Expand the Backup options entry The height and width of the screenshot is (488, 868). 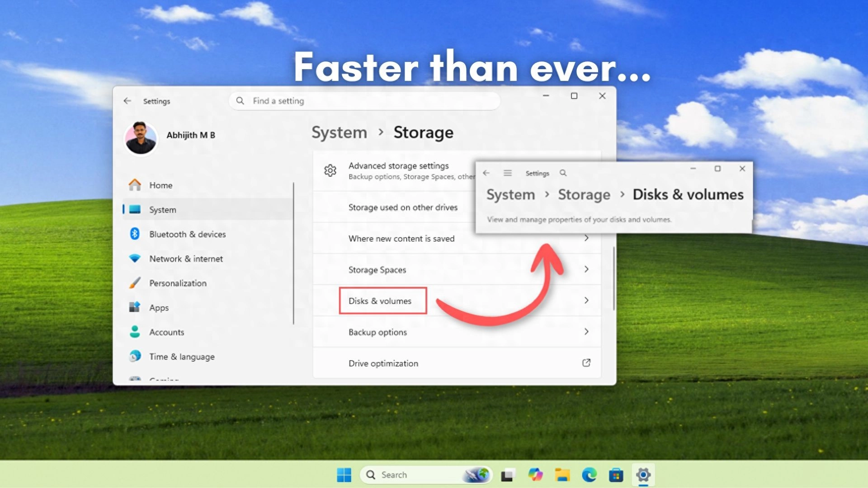click(377, 332)
